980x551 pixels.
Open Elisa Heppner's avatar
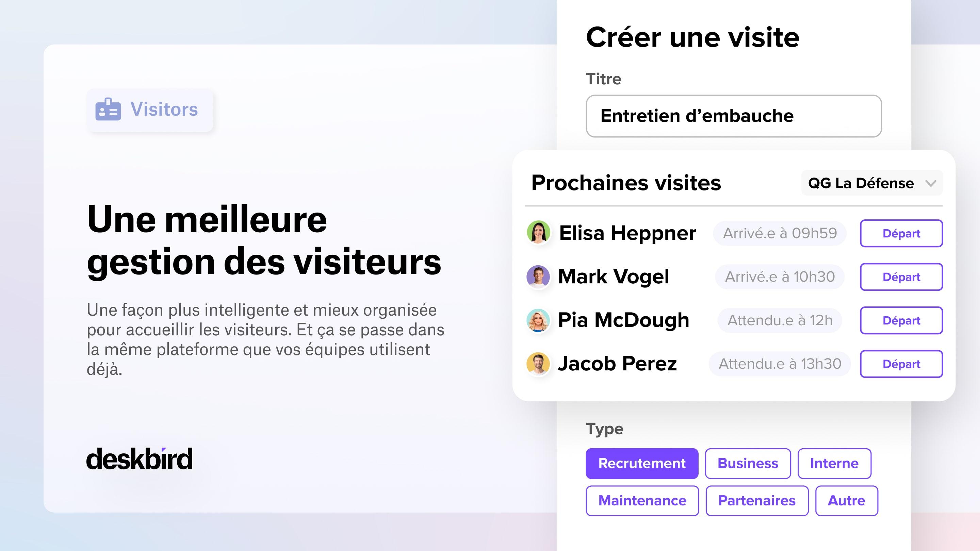538,232
